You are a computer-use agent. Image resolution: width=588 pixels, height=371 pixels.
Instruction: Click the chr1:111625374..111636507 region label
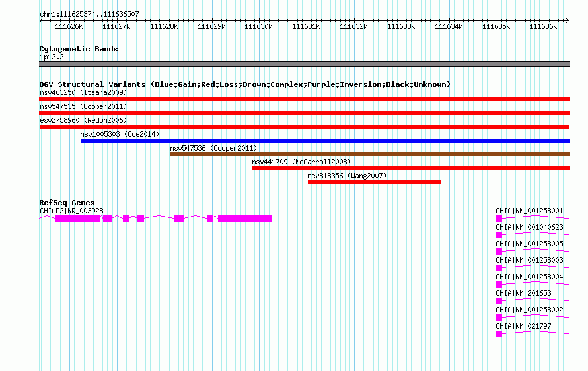coord(89,15)
